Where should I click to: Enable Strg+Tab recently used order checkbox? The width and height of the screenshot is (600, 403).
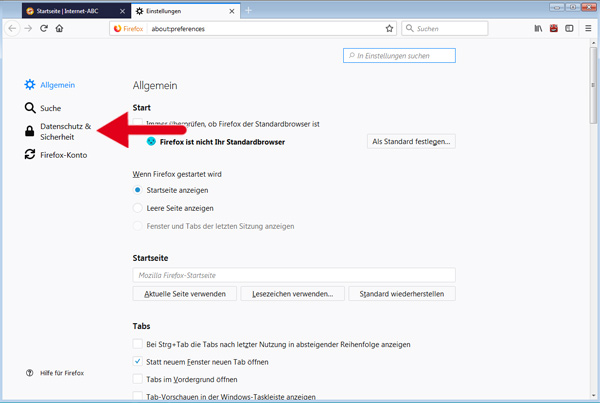138,344
